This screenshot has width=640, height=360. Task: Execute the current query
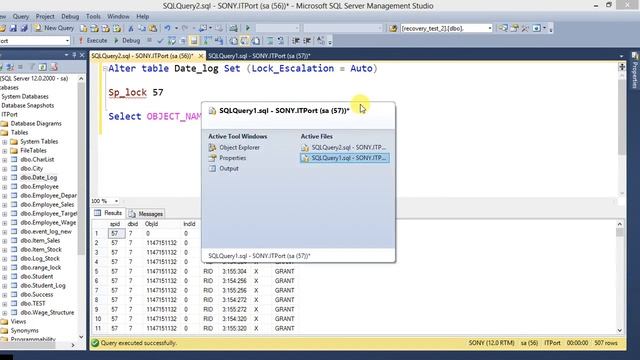point(93,40)
